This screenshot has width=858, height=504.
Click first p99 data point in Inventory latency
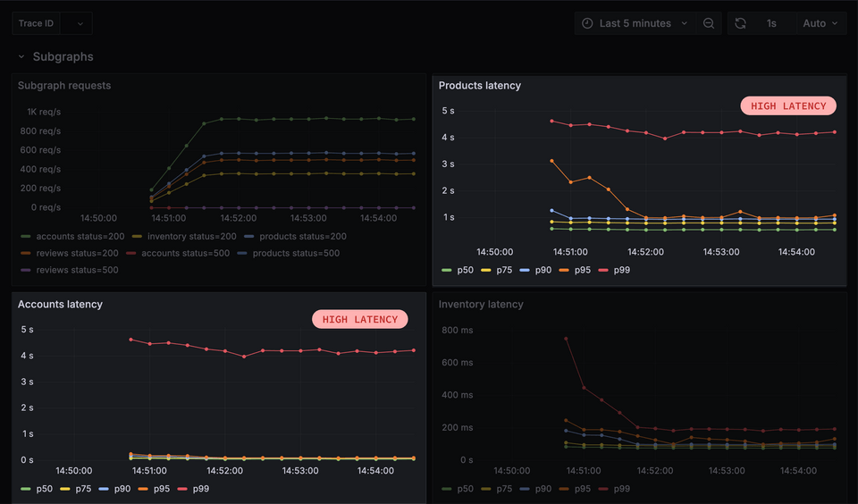click(x=566, y=339)
